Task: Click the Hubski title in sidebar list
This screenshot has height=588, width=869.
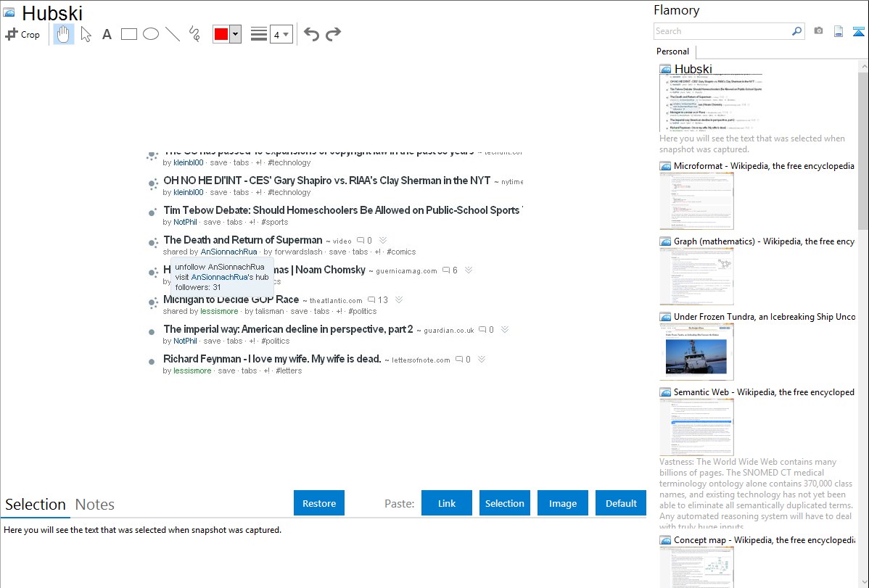Action: pyautogui.click(x=693, y=69)
